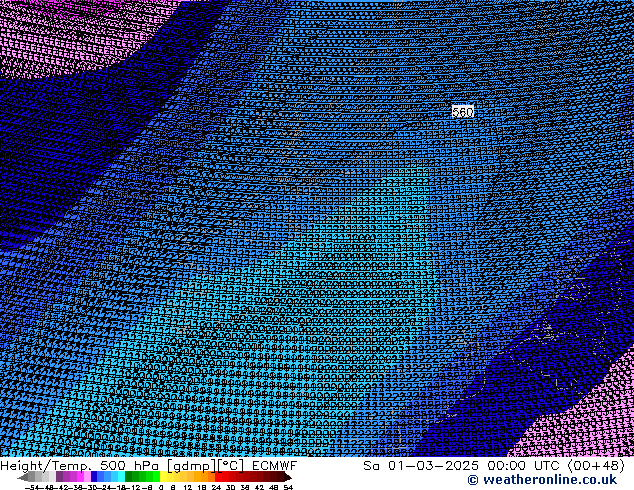The height and width of the screenshot is (490, 634).
Task: Click the 560 contour height label
Action: tap(463, 112)
